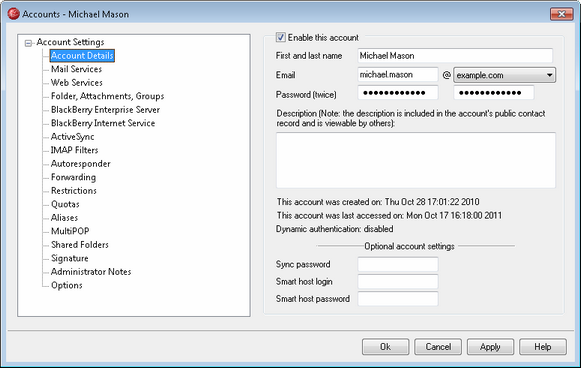The height and width of the screenshot is (368, 581).
Task: Click the Smart host login field
Action: pos(398,282)
